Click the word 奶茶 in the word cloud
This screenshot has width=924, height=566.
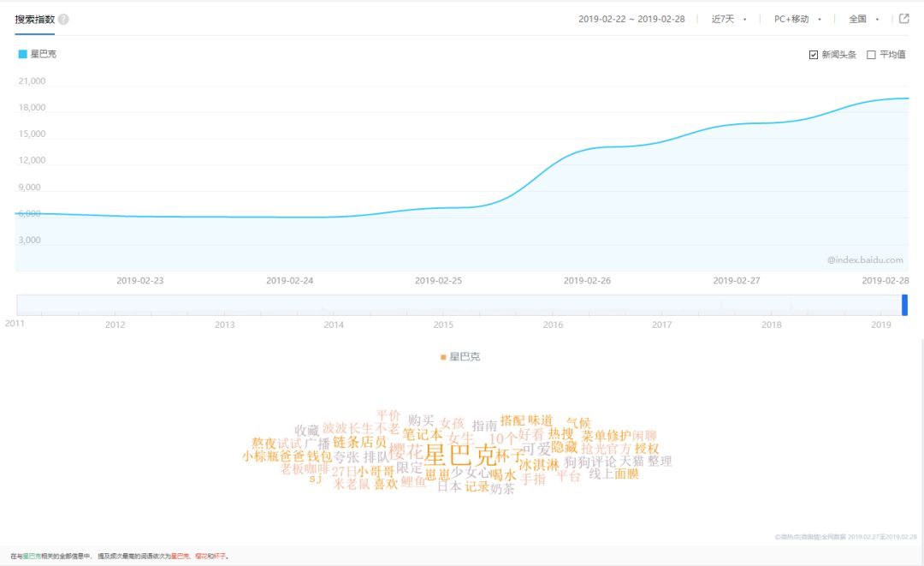pos(502,489)
